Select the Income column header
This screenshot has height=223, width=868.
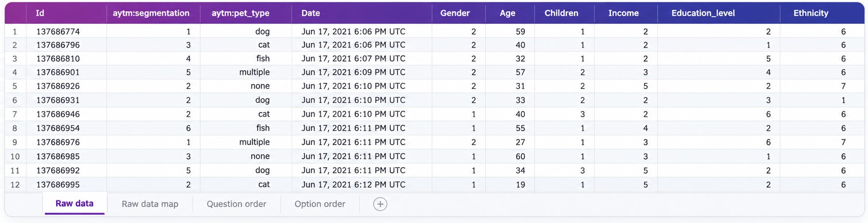(624, 13)
